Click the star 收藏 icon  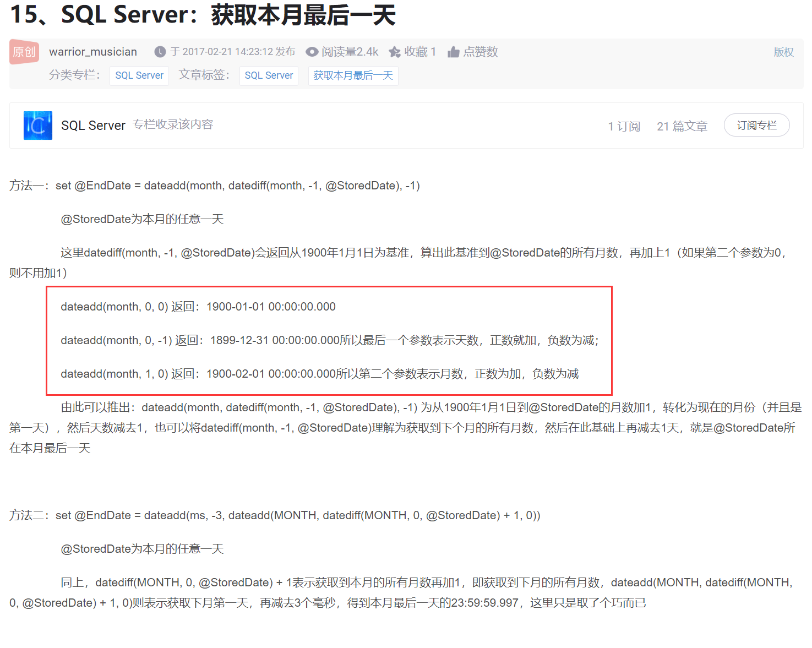pos(395,52)
